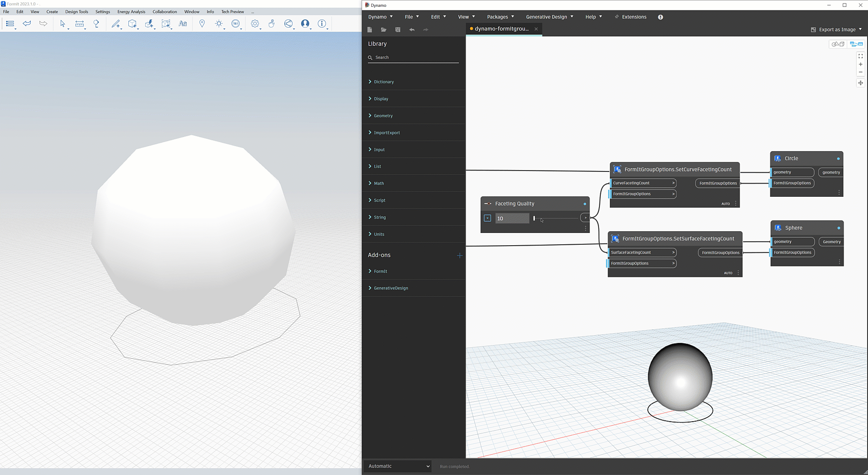Open the FormIt Design Tools menu
The height and width of the screenshot is (475, 868).
coord(76,12)
